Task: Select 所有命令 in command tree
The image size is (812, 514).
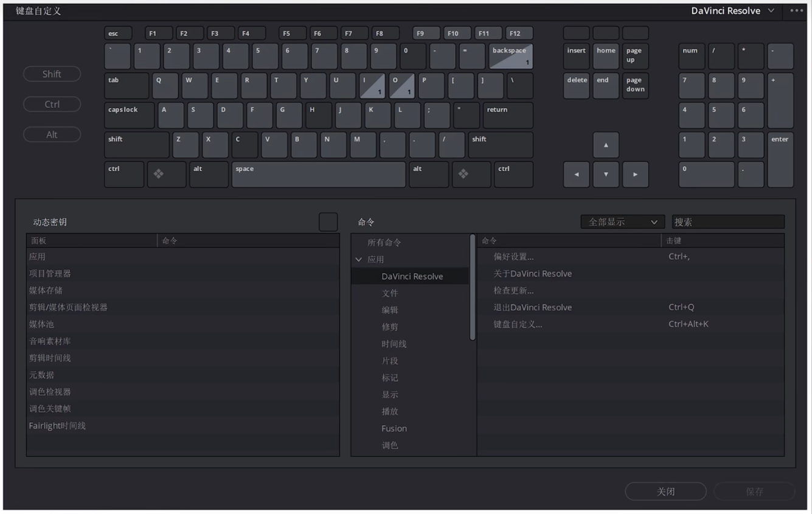Action: pyautogui.click(x=384, y=243)
